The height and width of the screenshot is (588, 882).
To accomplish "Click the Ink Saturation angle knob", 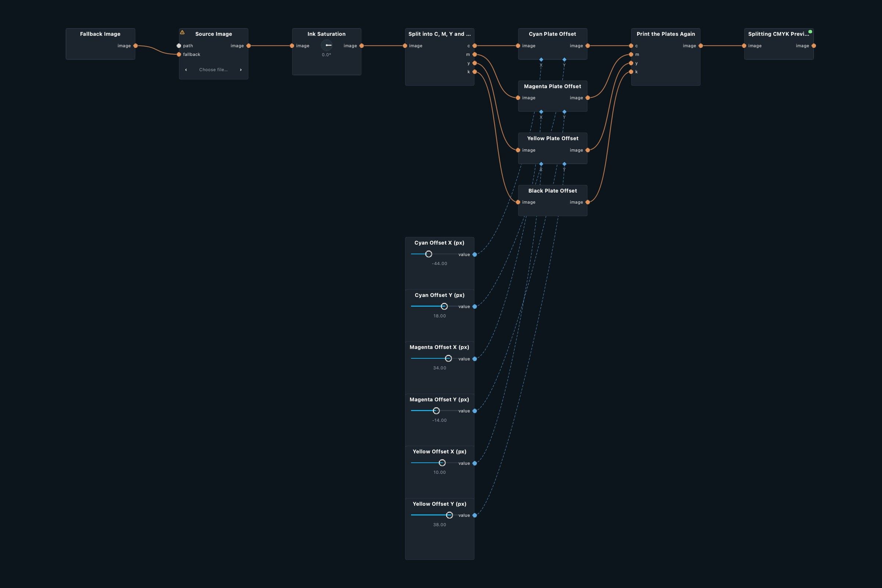I will [327, 45].
